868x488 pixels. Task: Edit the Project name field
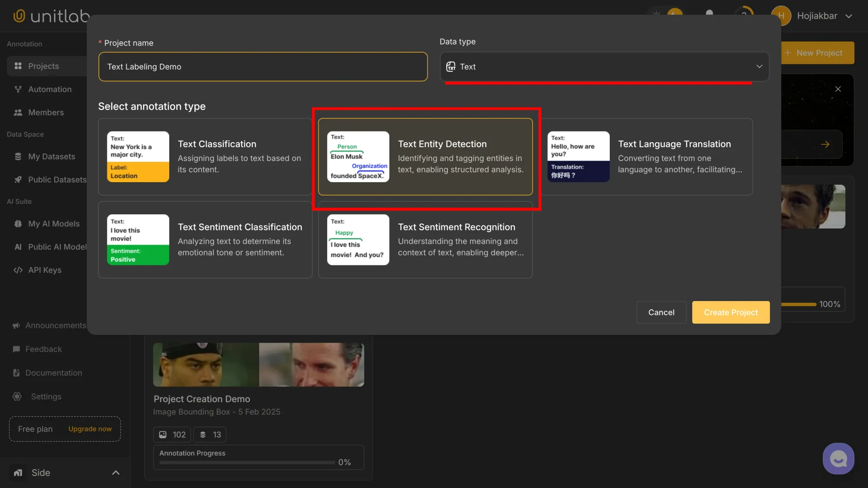pos(263,66)
